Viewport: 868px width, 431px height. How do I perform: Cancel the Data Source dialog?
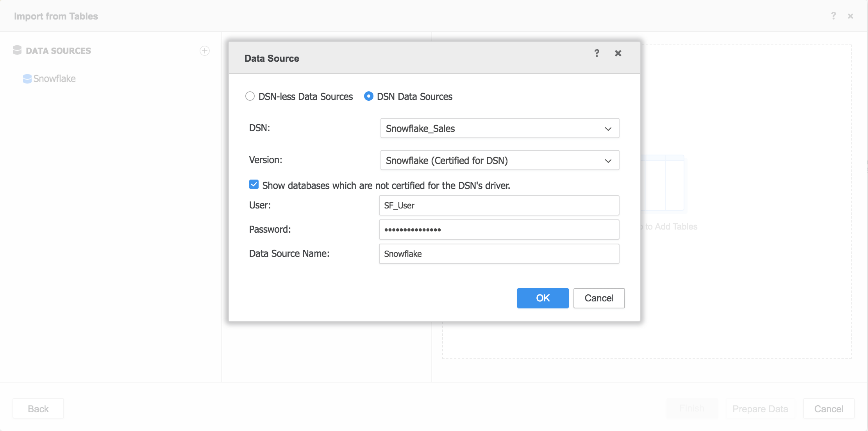pos(599,298)
